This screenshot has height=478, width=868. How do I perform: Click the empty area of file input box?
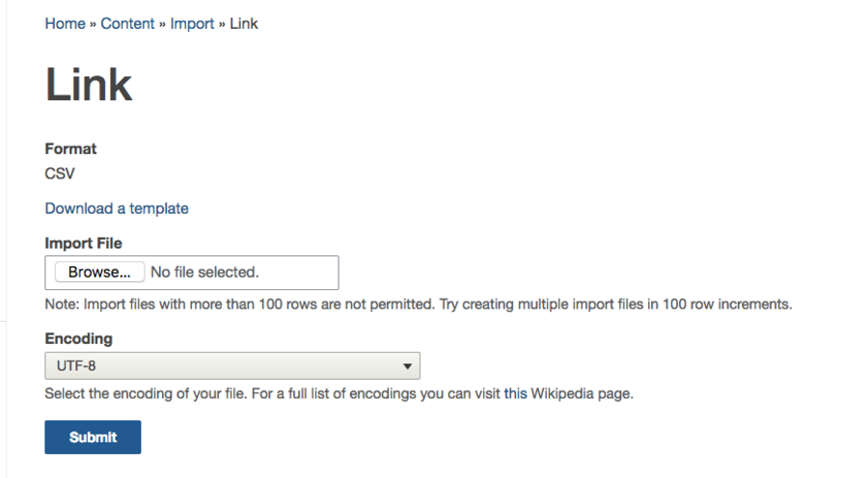[x=299, y=273]
